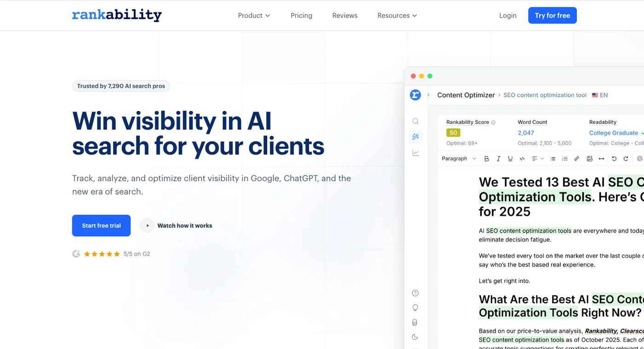Click the AI image insert icon
This screenshot has width=644, height=349.
590,158
